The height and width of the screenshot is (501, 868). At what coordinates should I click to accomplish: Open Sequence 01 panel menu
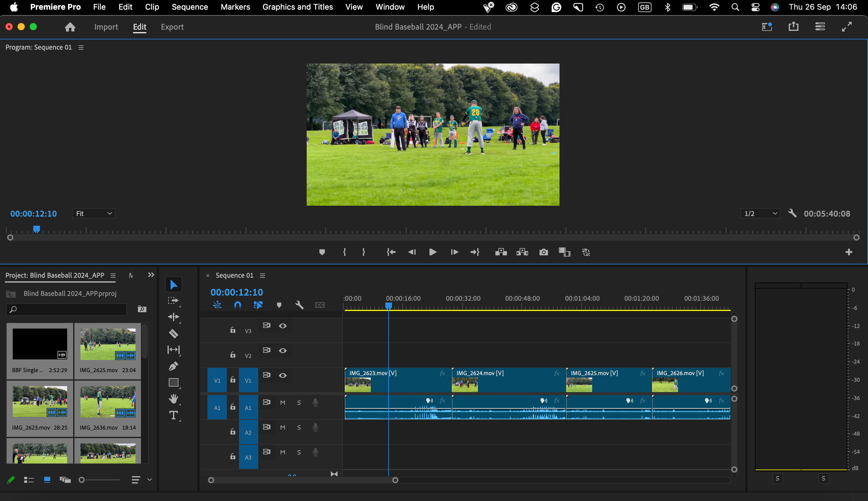263,276
